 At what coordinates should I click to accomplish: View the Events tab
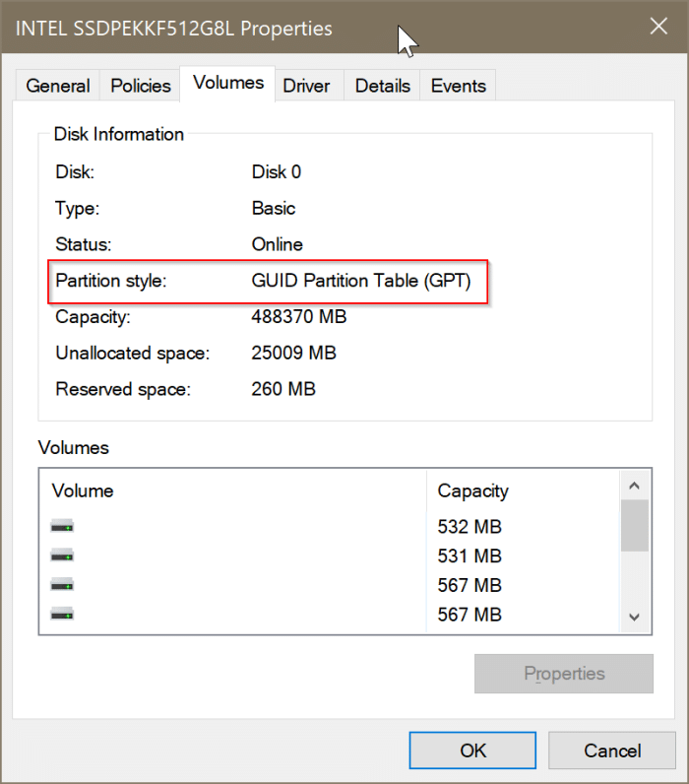point(458,86)
